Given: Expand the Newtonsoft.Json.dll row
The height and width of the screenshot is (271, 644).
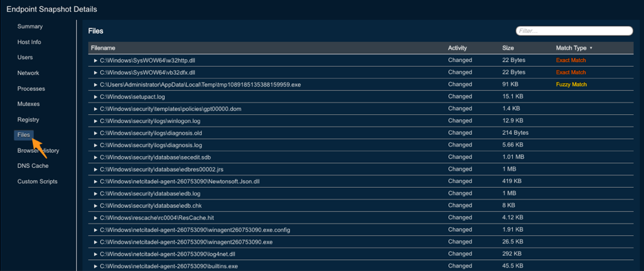Looking at the screenshot, I should coord(95,182).
